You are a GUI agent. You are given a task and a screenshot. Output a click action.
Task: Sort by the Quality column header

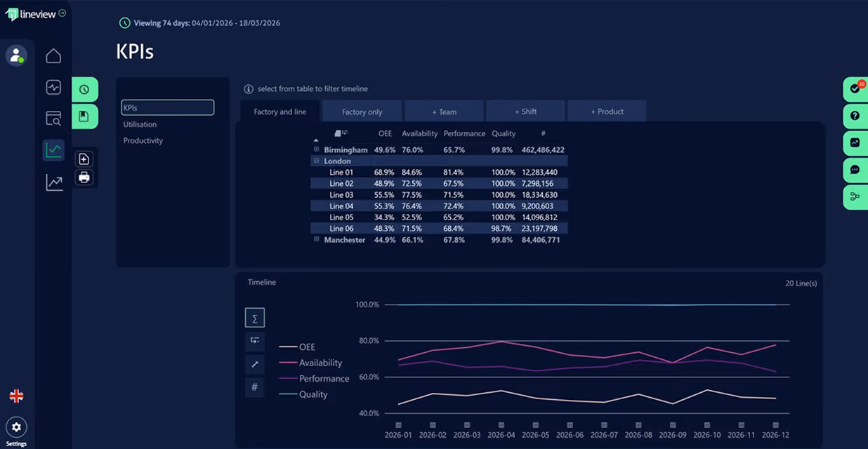tap(504, 133)
